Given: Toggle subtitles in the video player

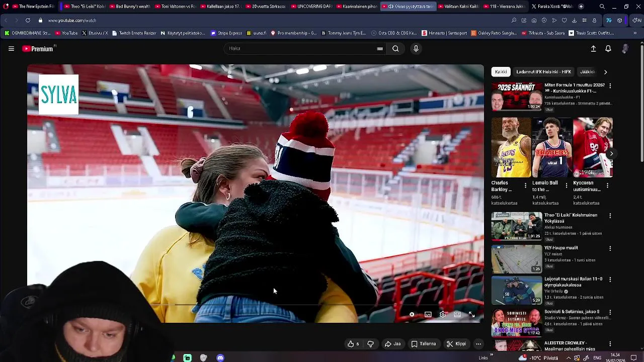Looking at the screenshot, I should [x=428, y=314].
